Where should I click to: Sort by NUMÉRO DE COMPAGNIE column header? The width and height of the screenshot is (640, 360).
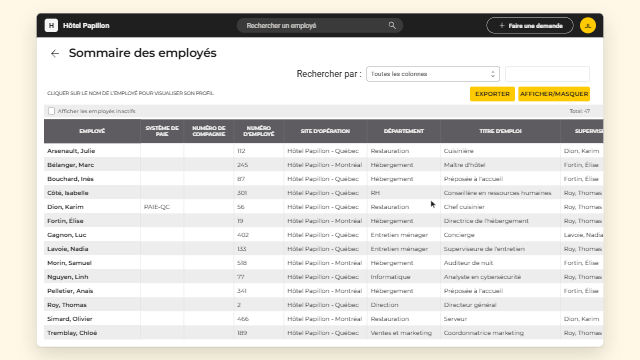coord(209,131)
